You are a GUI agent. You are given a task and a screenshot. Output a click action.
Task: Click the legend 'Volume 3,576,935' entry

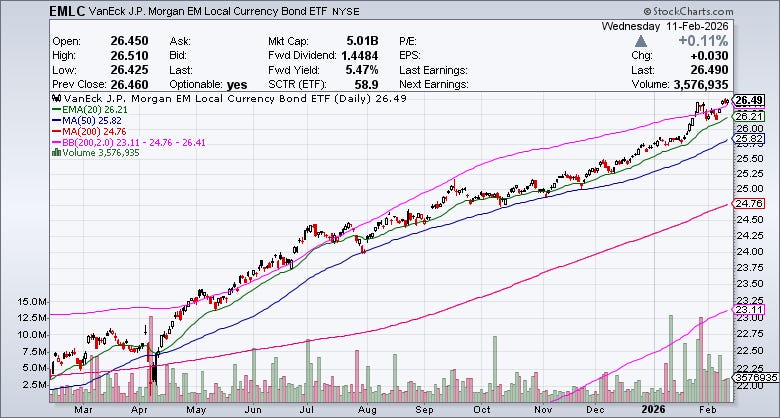[x=96, y=153]
